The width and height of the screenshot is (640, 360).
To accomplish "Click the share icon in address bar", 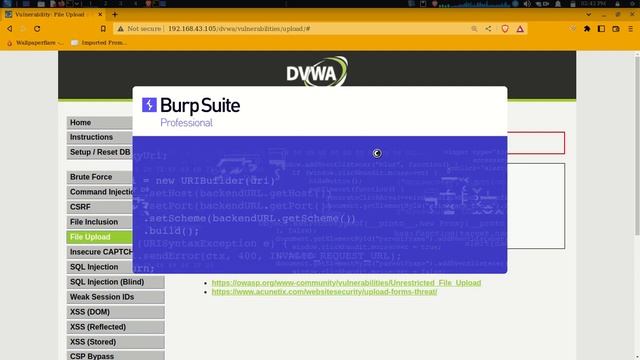I will (x=489, y=29).
